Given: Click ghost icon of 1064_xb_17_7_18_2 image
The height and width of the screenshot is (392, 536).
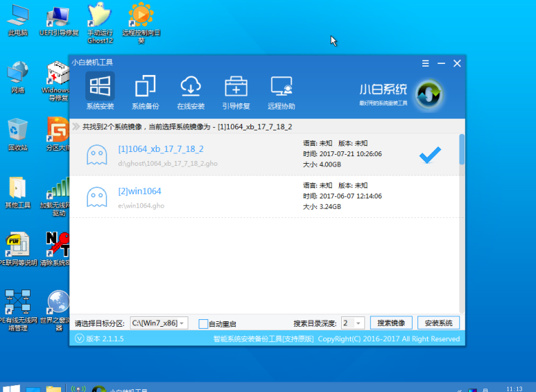Looking at the screenshot, I should tap(97, 155).
